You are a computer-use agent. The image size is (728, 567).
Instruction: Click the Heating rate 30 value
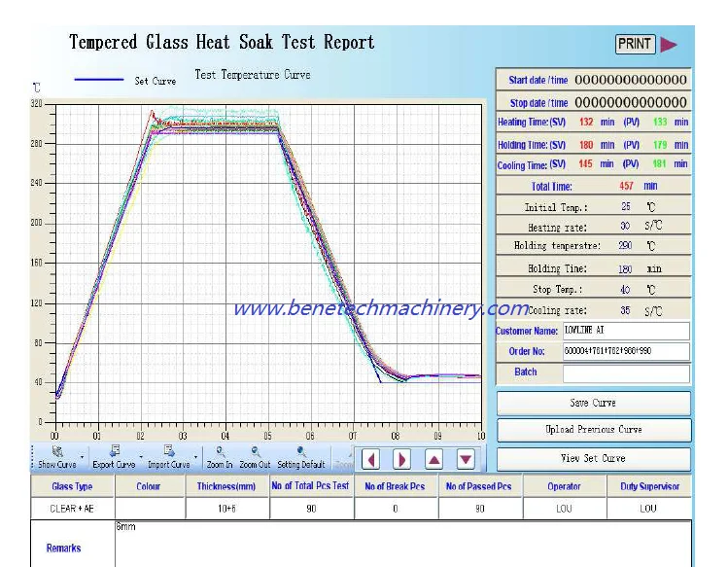625,226
